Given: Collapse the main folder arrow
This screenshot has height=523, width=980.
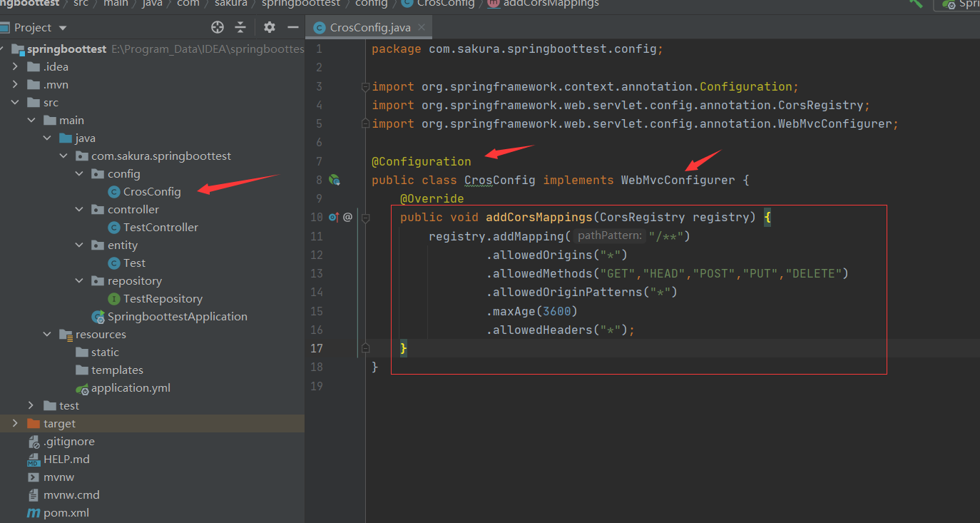Looking at the screenshot, I should 31,121.
